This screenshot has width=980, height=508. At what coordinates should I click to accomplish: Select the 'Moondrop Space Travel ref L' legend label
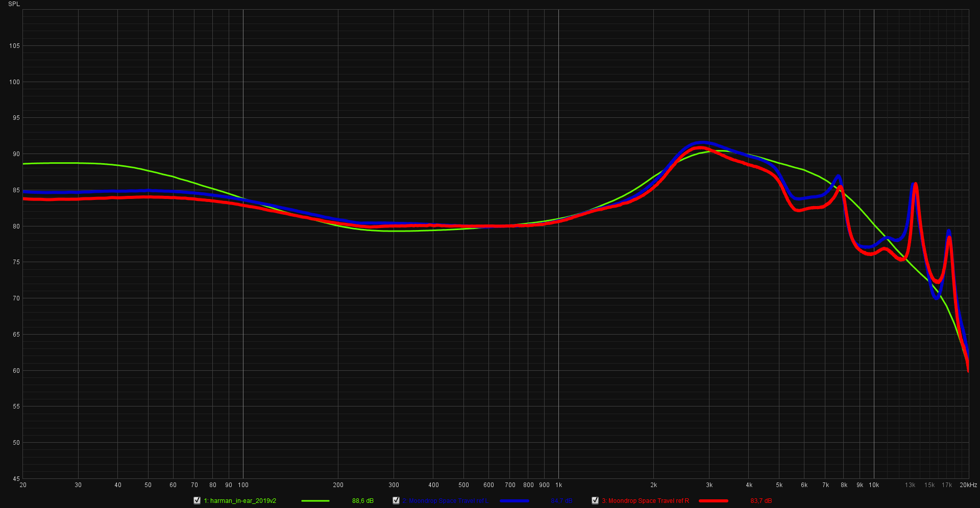pyautogui.click(x=445, y=501)
